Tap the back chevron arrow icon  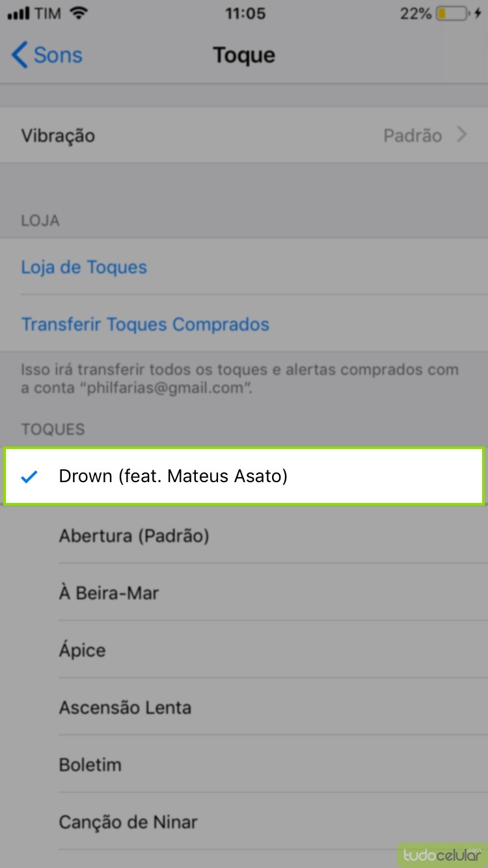pos(20,55)
